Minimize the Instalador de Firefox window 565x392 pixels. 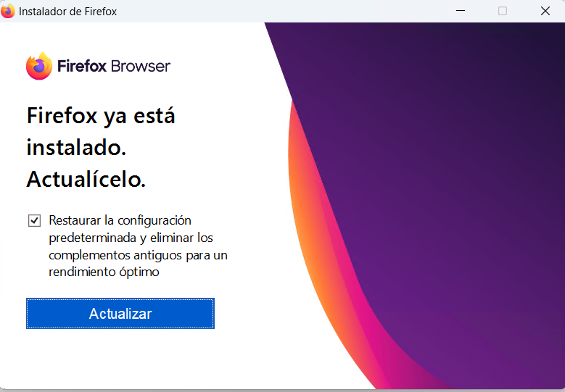[x=460, y=11]
